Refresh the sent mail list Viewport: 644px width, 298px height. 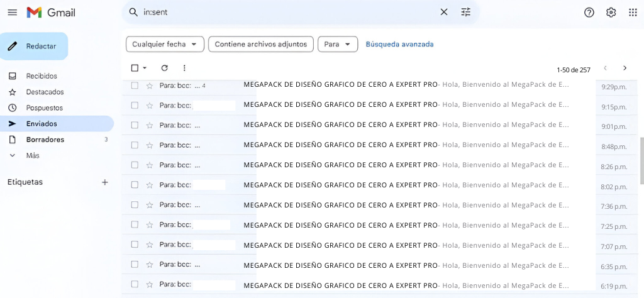165,68
